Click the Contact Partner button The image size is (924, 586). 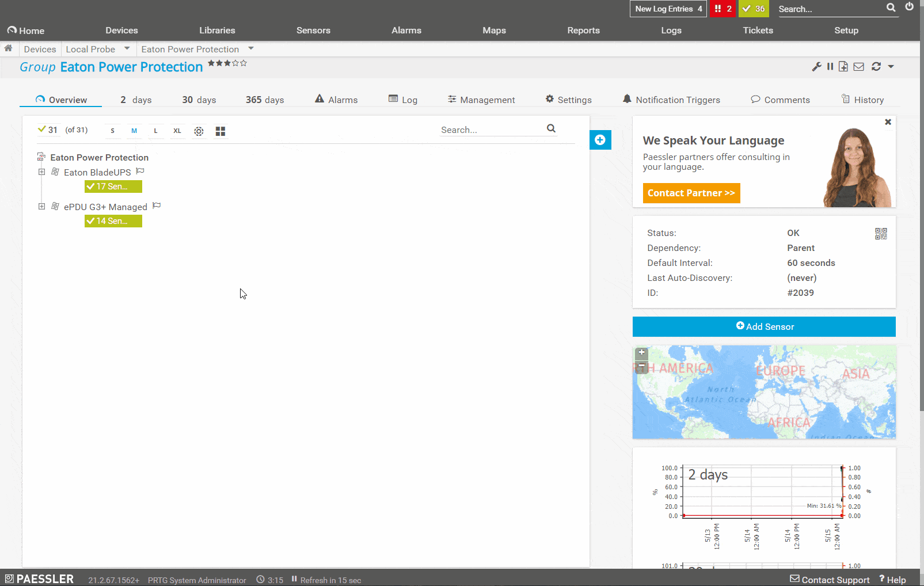coord(691,193)
